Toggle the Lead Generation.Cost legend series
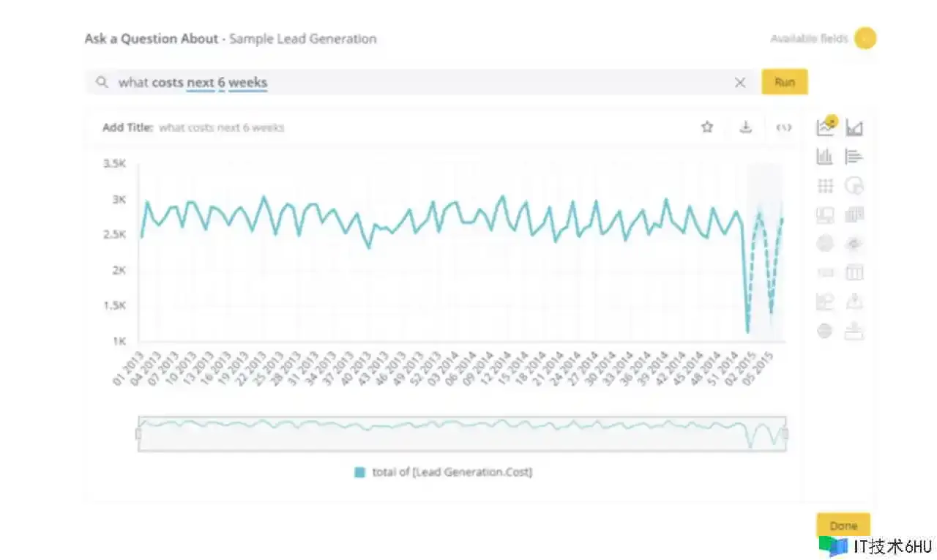 [444, 472]
